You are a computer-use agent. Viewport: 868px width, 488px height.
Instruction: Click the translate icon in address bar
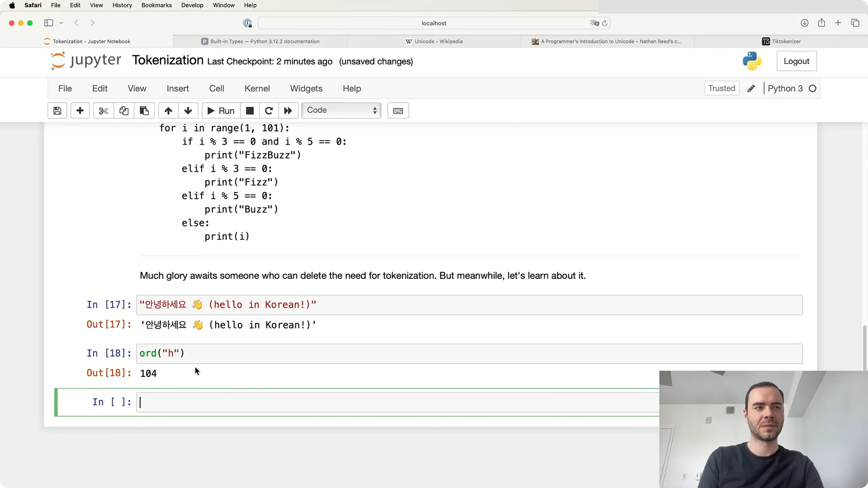594,23
